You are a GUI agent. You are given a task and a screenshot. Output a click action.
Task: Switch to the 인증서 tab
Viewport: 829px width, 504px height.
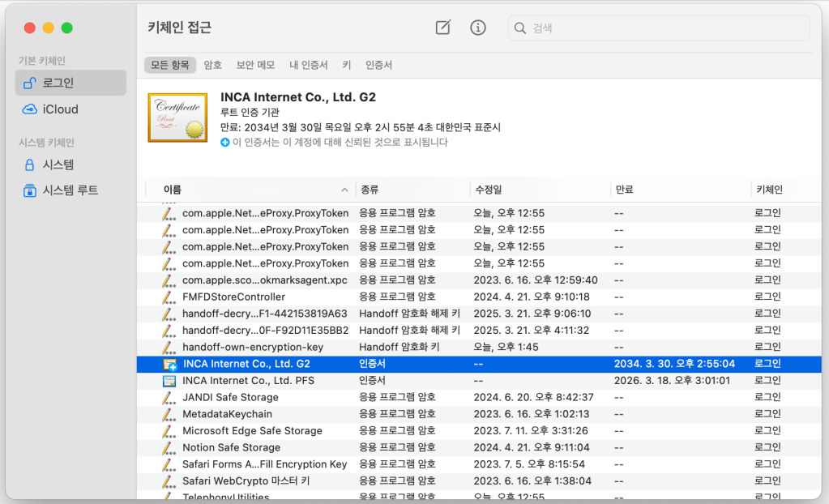(x=378, y=65)
